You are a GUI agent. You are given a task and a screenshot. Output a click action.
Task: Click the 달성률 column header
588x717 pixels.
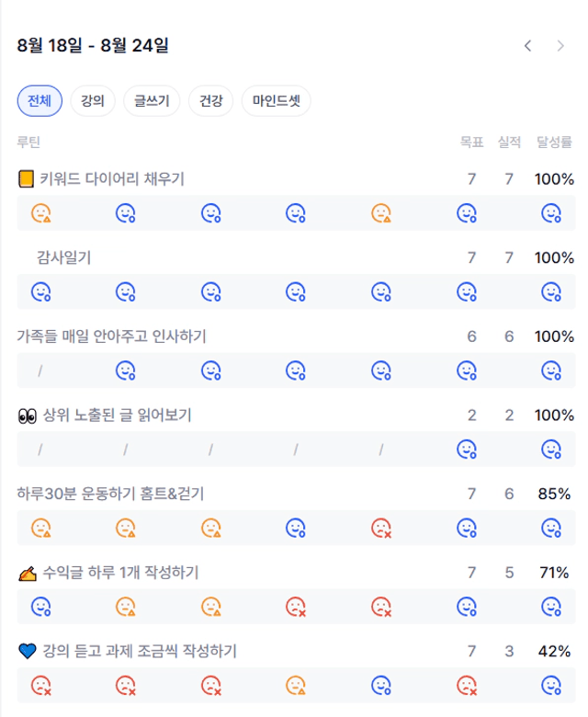point(554,142)
